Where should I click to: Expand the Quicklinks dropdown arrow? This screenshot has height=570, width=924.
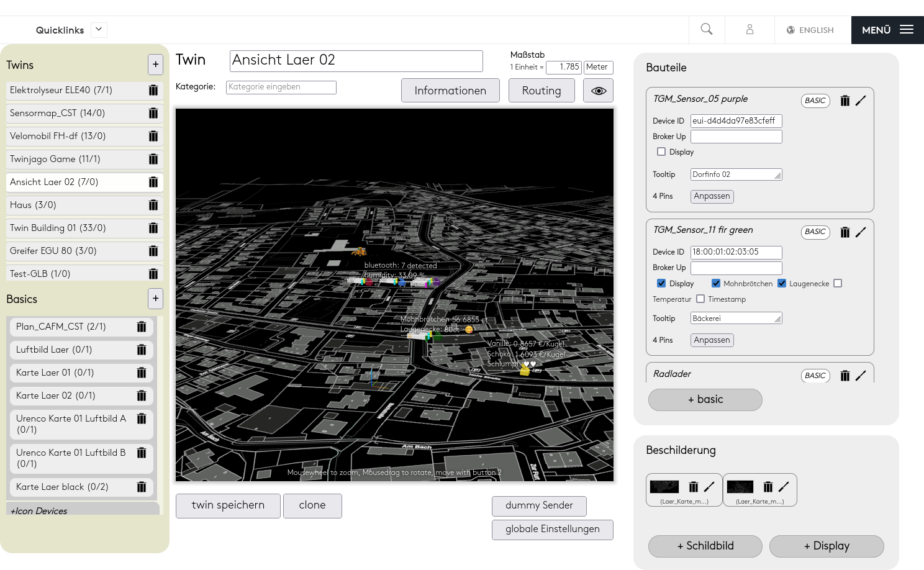[99, 30]
